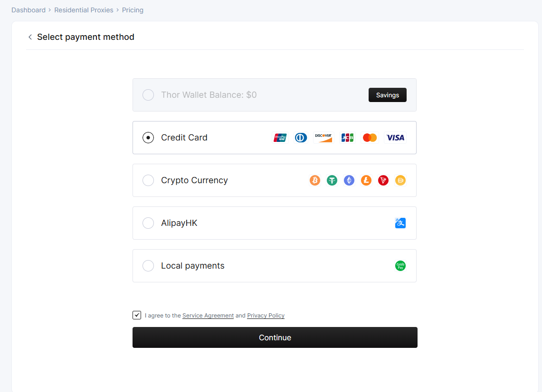Click the Bitcoin icon

(x=315, y=180)
